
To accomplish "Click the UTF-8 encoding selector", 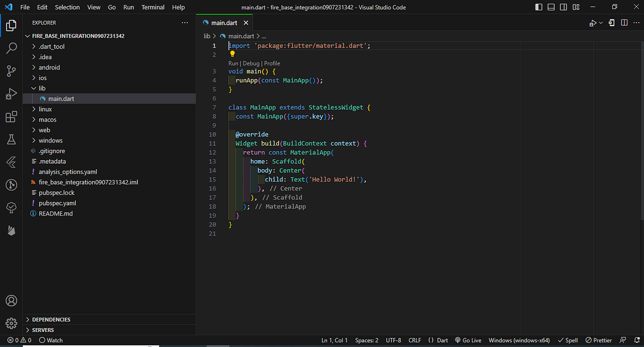I will (393, 340).
